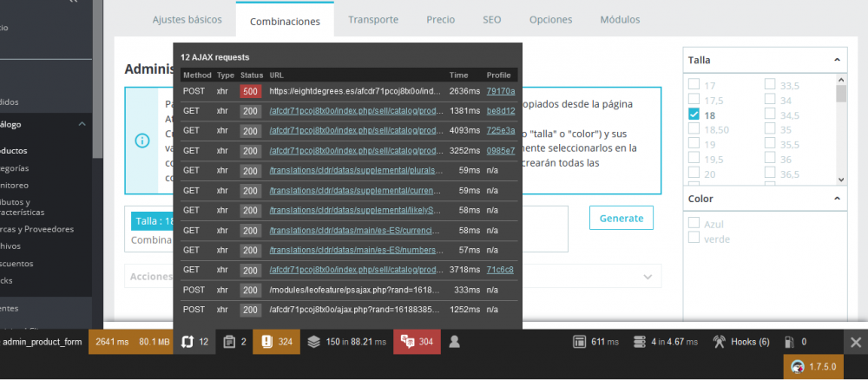
Task: Collapse the Talla attribute panel
Action: (x=837, y=60)
